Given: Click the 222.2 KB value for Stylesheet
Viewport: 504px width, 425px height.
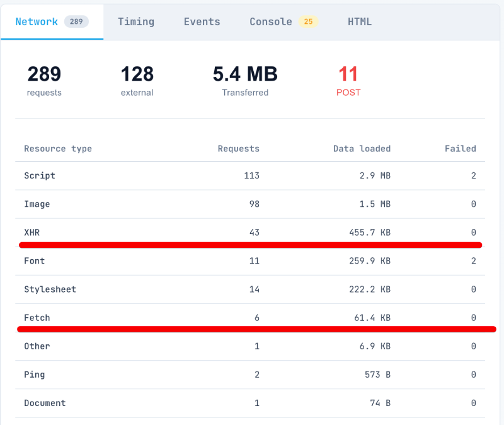Looking at the screenshot, I should coord(370,289).
